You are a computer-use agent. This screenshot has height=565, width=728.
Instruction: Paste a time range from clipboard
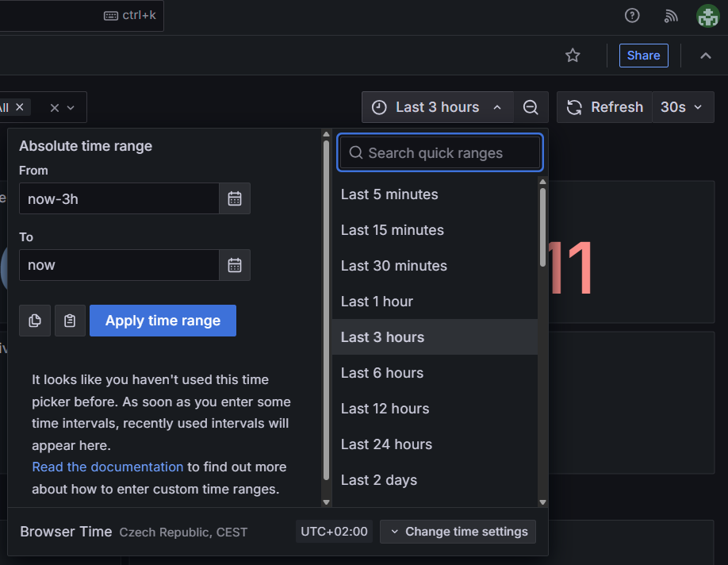pos(70,321)
